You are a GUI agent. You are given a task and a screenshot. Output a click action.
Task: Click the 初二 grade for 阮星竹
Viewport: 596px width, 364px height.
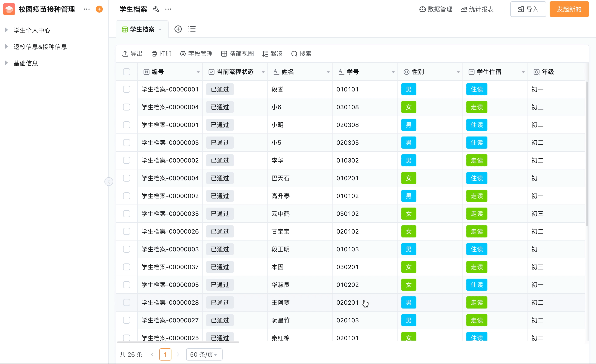(x=537, y=320)
